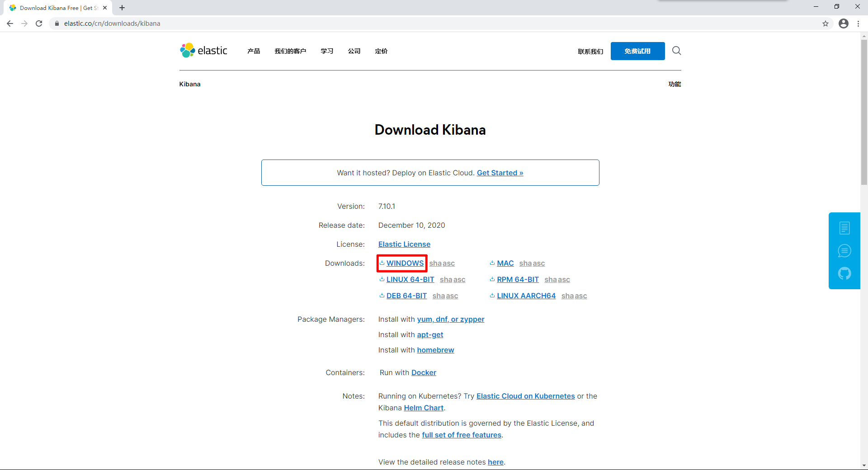Open the Docker link

[x=424, y=372]
